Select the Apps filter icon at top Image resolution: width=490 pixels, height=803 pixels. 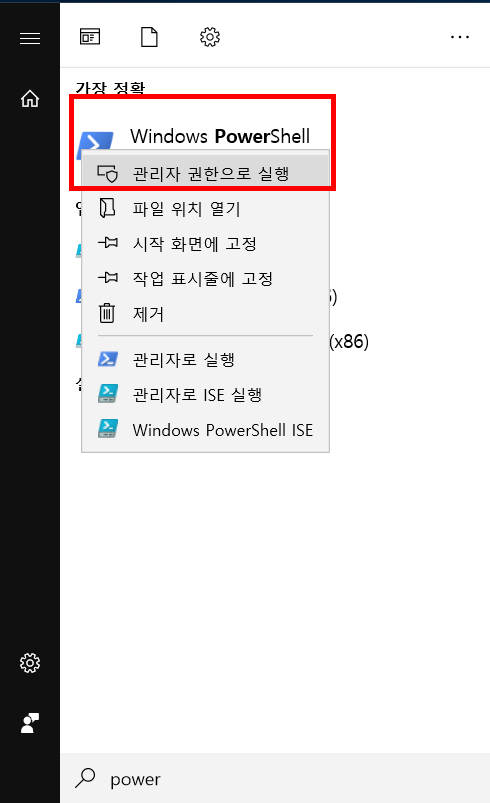[x=90, y=37]
